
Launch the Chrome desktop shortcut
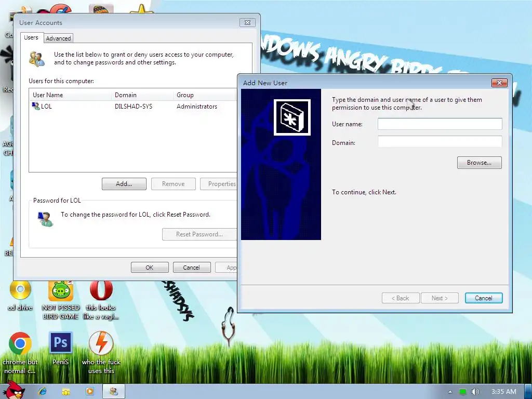click(x=20, y=353)
